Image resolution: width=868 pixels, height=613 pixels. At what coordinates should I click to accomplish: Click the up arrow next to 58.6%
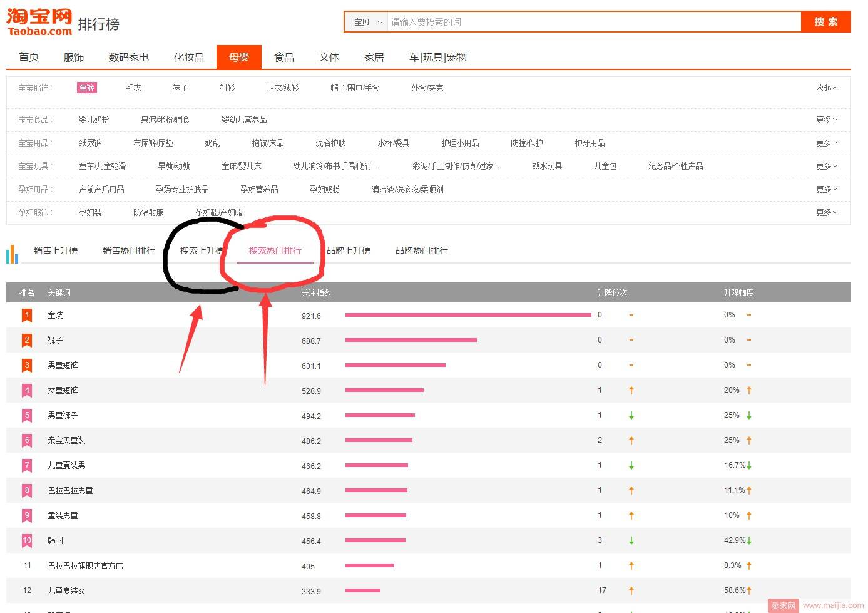coord(749,590)
